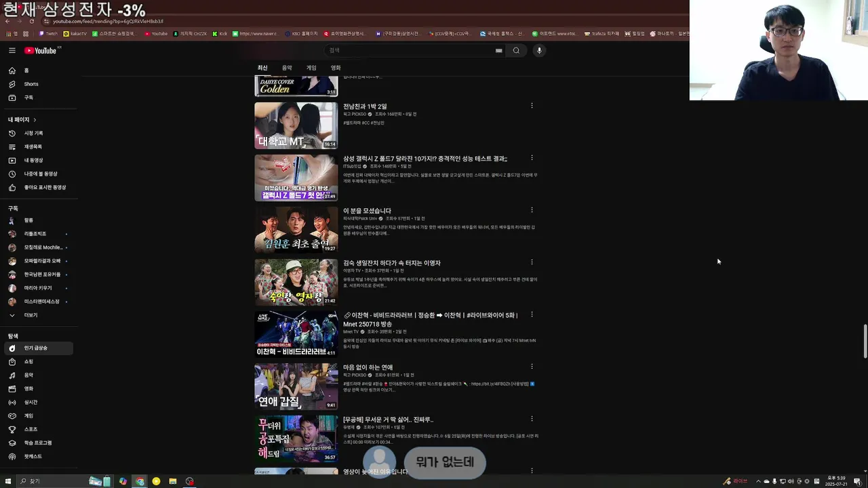Play the 김원훈 최초 출연 thumbnail
This screenshot has height=488, width=868.
pyautogui.click(x=296, y=230)
